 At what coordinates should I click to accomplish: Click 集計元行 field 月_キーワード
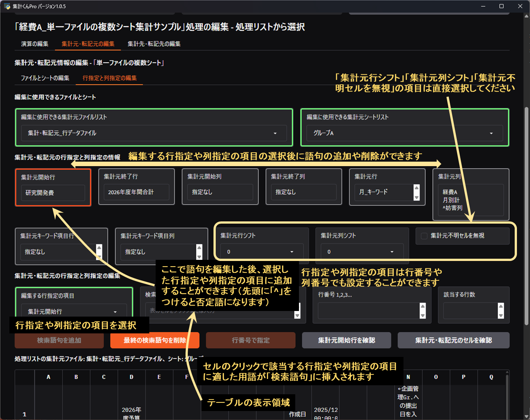(x=384, y=192)
